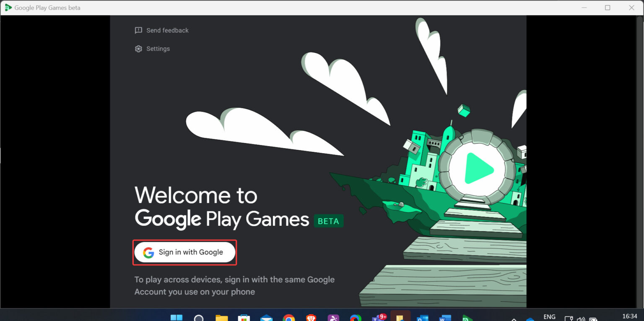Open the Mail app from the taskbar
The width and height of the screenshot is (644, 321).
pos(266,317)
